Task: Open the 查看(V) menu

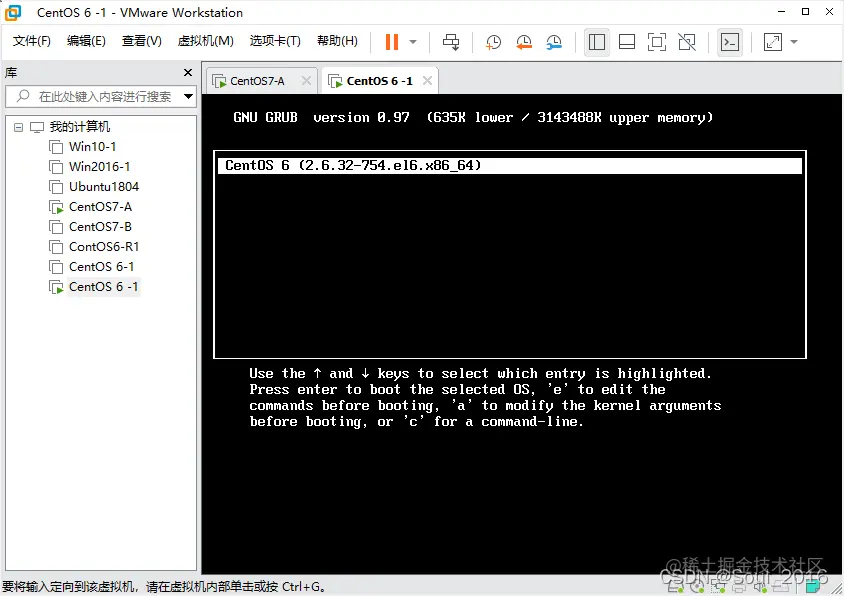Action: point(142,41)
